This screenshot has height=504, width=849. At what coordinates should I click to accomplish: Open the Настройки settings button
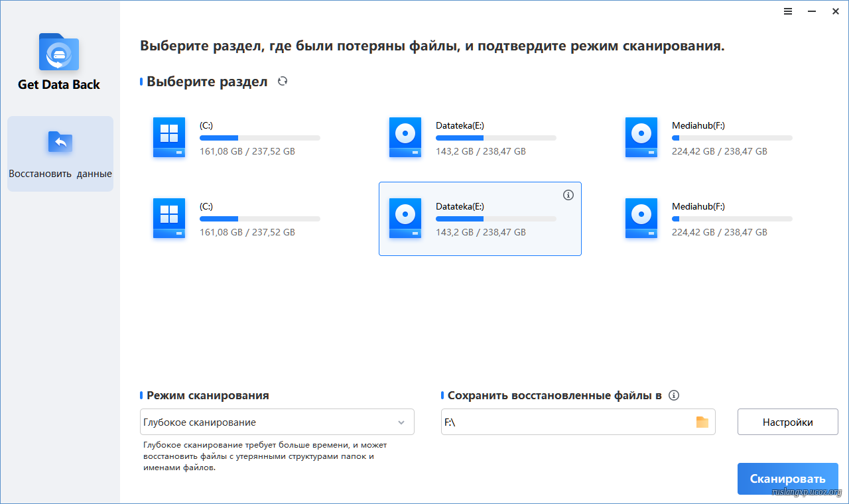tap(787, 422)
